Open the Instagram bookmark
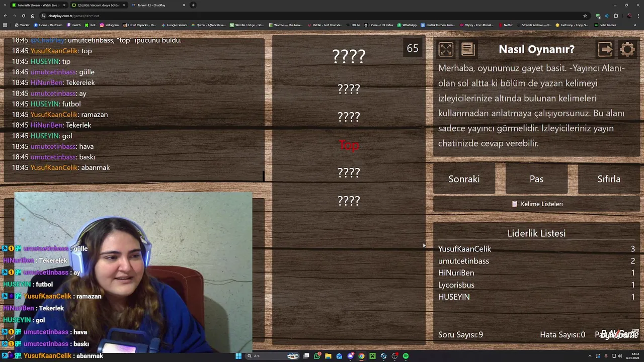Image resolution: width=644 pixels, height=362 pixels. point(109,25)
